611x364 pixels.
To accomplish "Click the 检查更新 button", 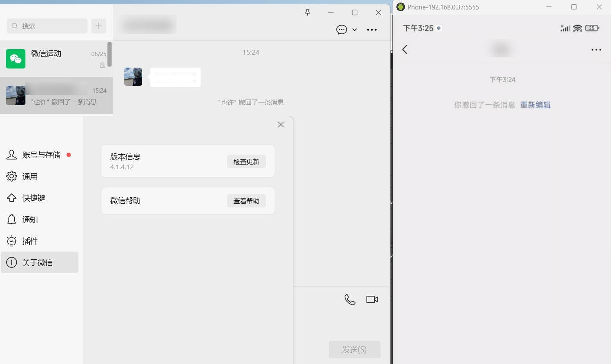I will tap(246, 162).
